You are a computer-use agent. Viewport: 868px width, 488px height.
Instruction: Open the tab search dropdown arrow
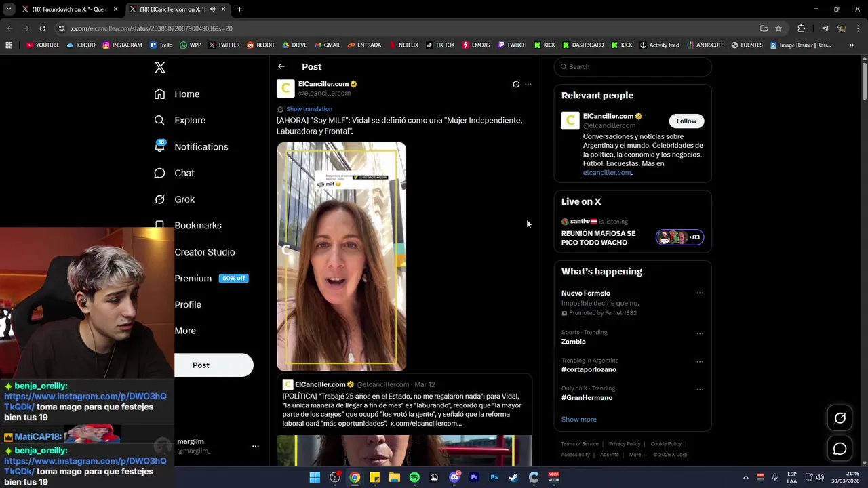8,9
